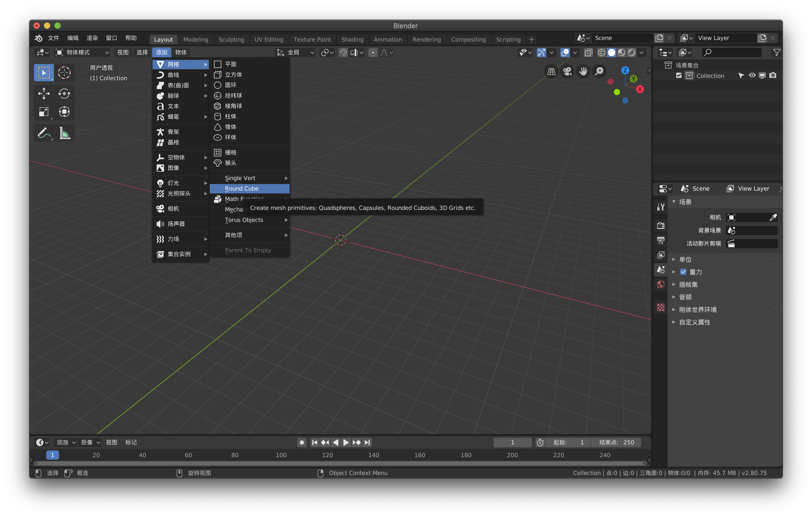Choose Round Cube in mesh menu
Image resolution: width=812 pixels, height=517 pixels.
pyautogui.click(x=250, y=188)
